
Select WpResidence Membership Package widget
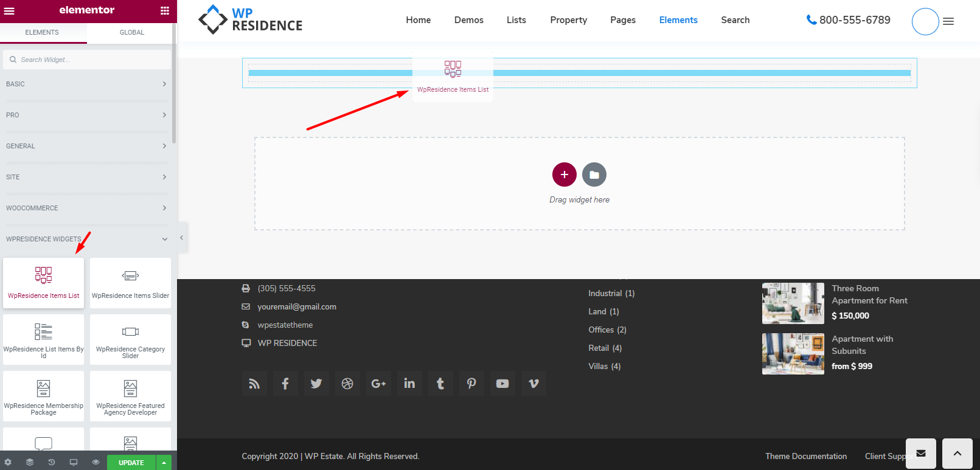(44, 396)
